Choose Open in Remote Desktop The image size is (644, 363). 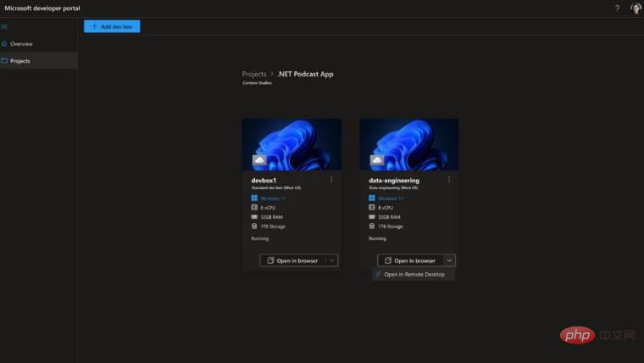(414, 275)
